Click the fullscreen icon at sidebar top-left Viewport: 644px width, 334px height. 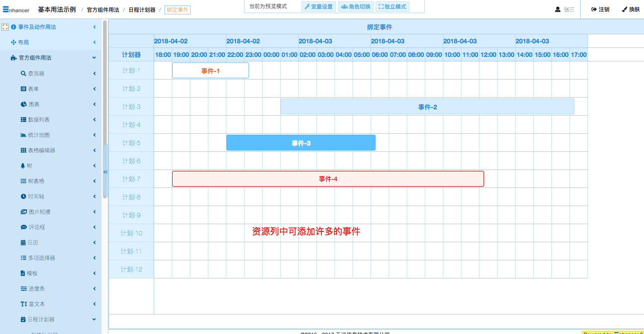(x=5, y=27)
